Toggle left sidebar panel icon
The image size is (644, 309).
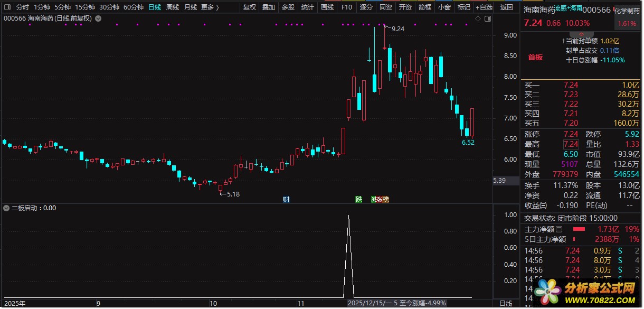6,7
